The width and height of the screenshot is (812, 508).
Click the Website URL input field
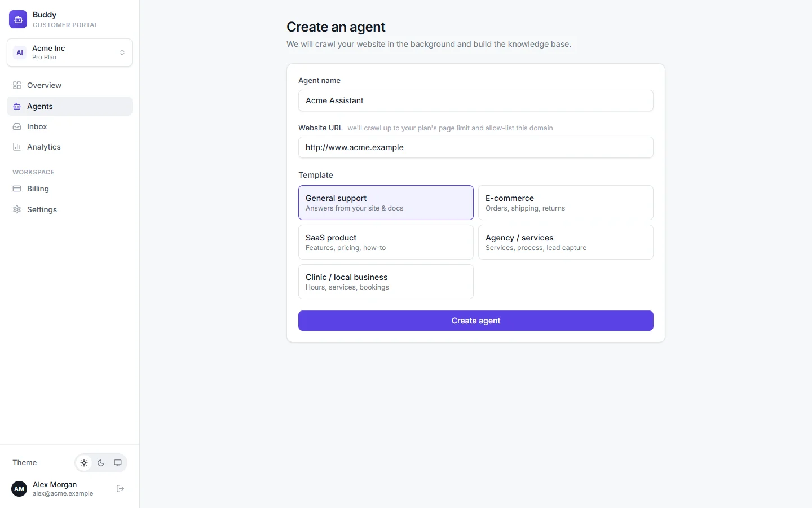[x=476, y=147]
